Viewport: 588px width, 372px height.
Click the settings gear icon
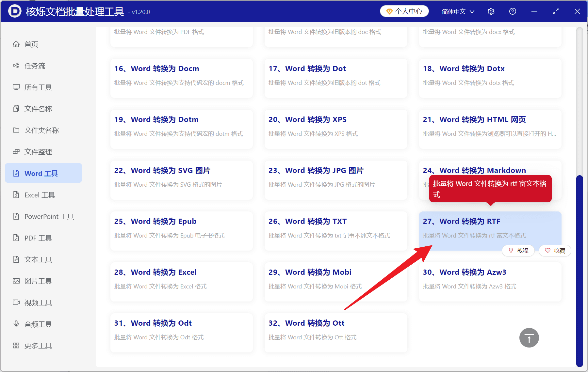491,11
